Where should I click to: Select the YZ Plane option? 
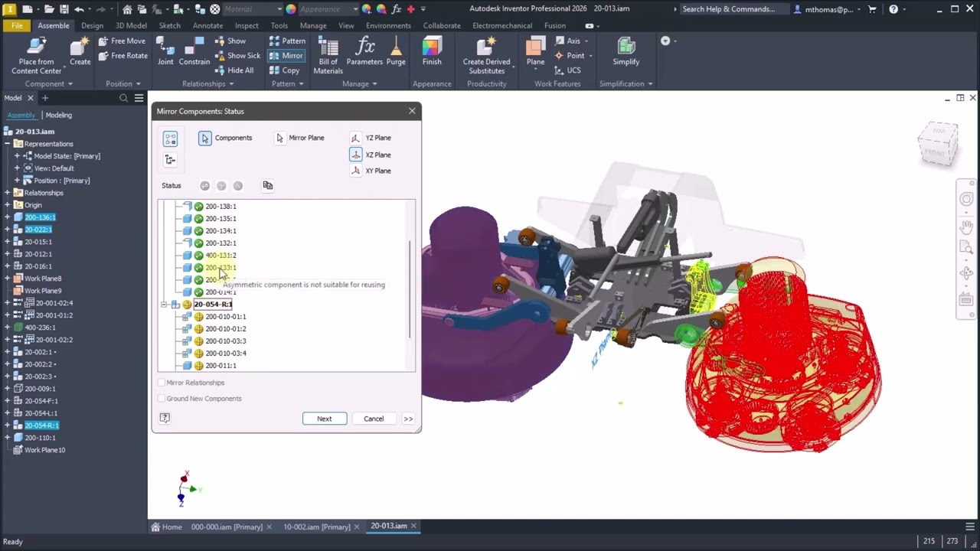coord(371,138)
